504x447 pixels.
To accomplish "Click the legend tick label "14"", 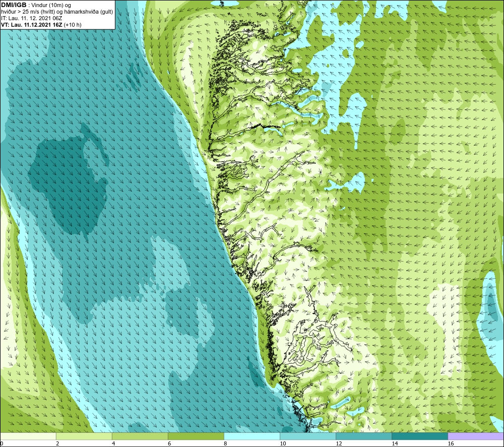I will [x=395, y=443].
